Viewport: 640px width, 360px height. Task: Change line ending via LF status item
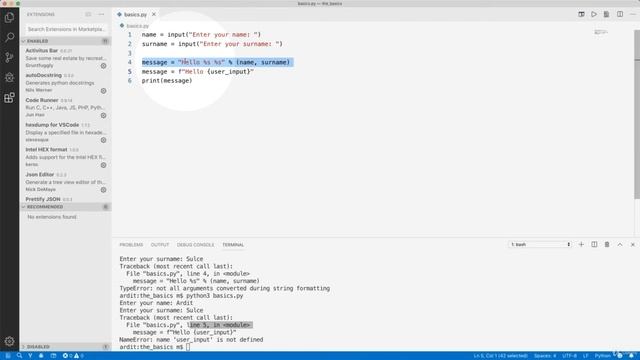tap(586, 356)
